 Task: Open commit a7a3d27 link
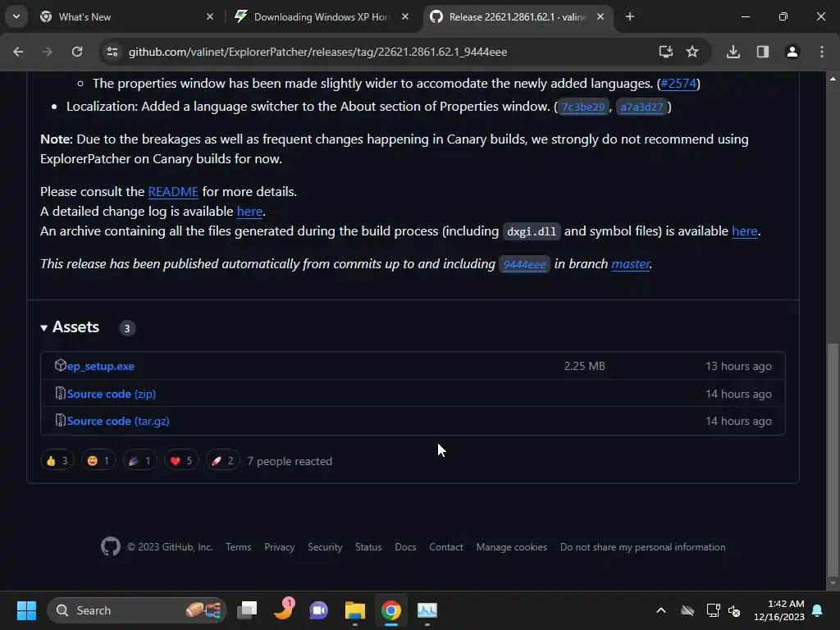[x=641, y=107]
